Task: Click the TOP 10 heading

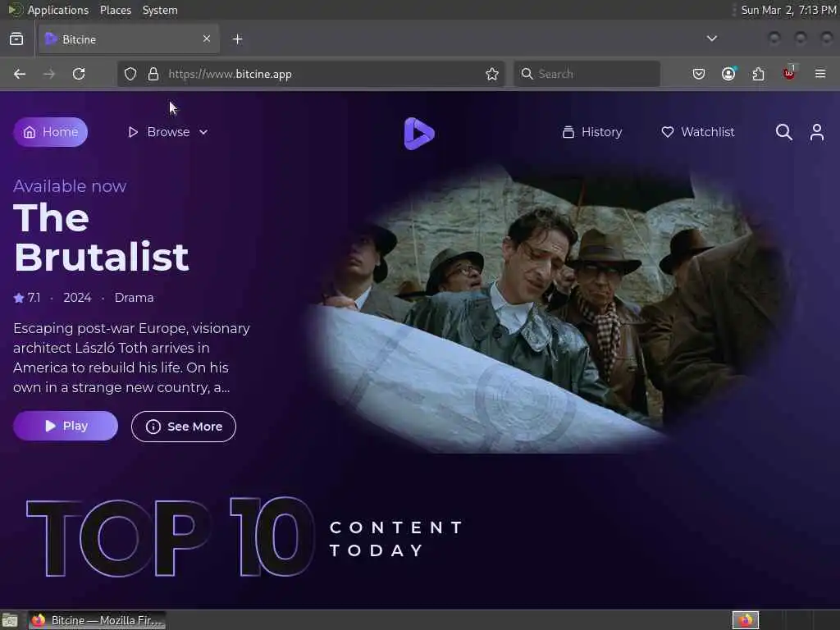Action: point(171,537)
